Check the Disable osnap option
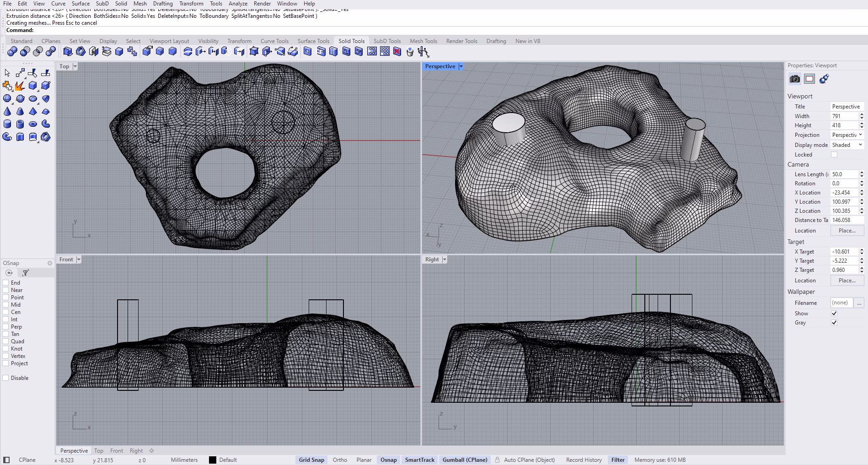 pos(6,378)
